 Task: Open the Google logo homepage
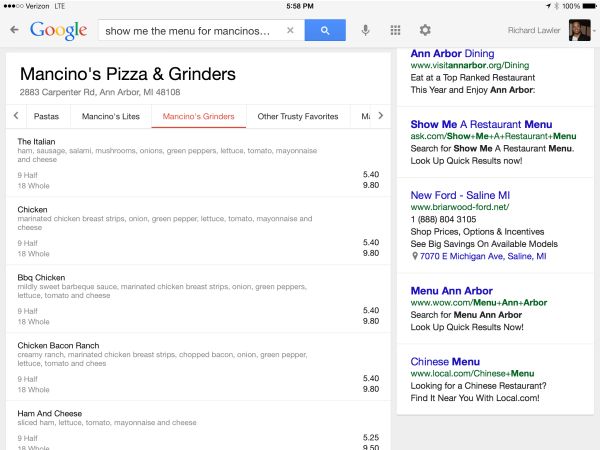(59, 31)
